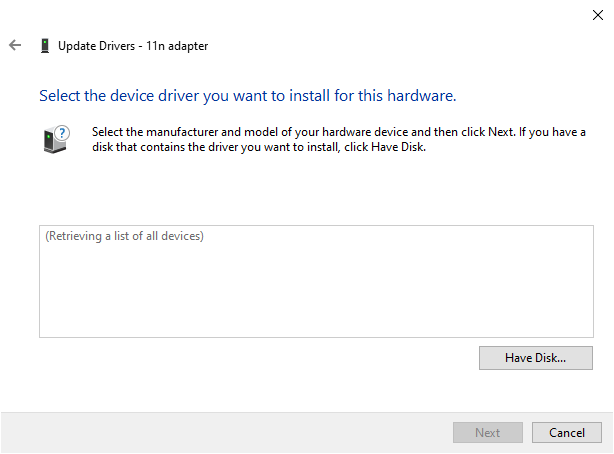Click blank area above the device list
This screenshot has height=454, width=614.
click(x=316, y=190)
